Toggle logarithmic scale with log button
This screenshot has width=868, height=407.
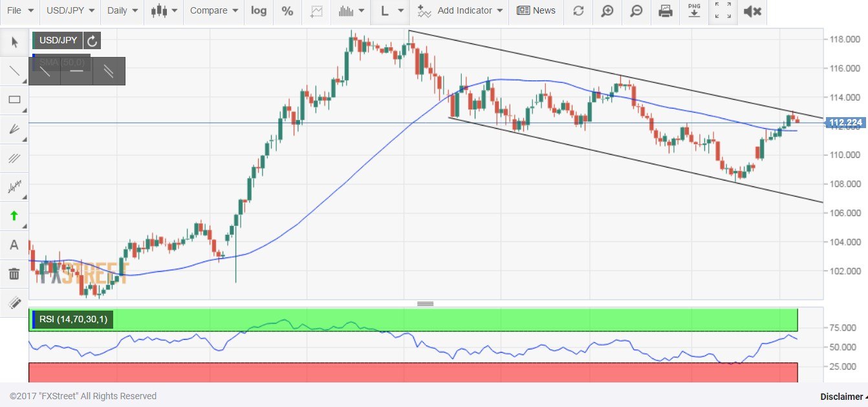point(259,11)
